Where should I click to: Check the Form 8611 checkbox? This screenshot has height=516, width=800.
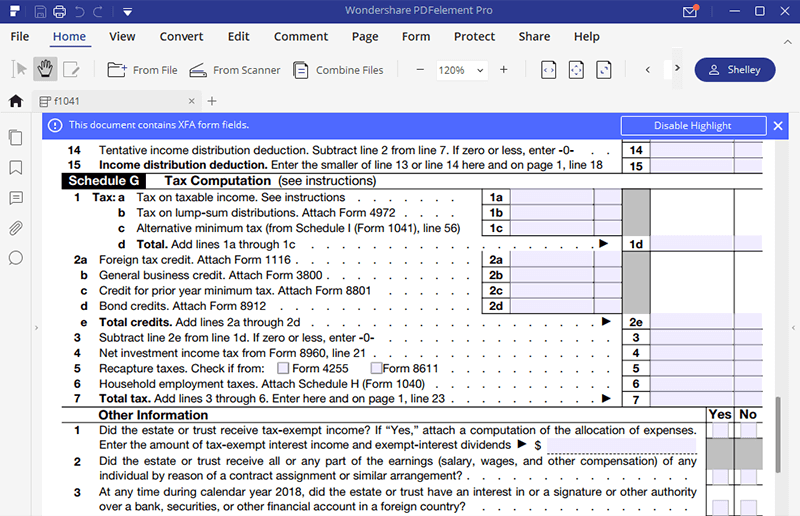click(377, 368)
